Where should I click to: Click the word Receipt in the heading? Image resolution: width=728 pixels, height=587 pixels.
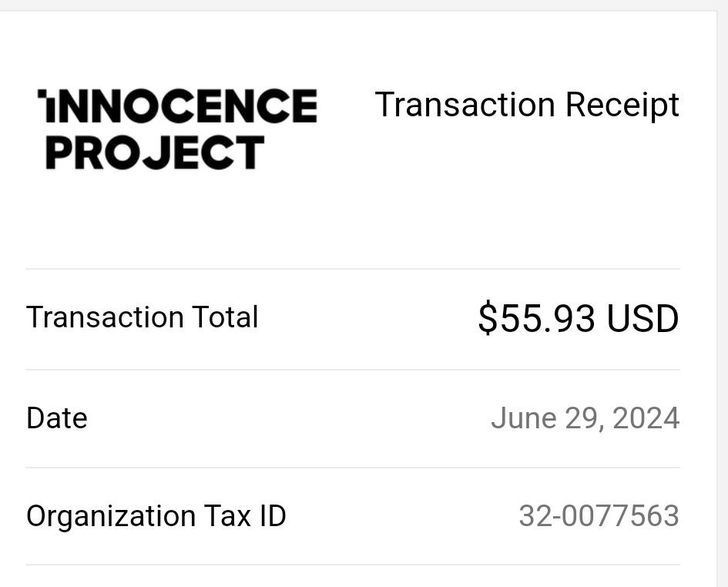click(x=622, y=106)
